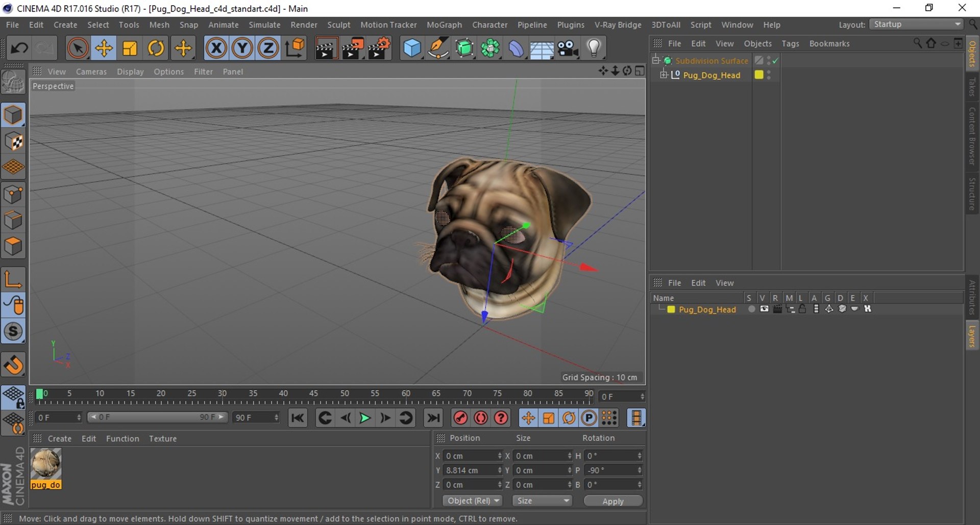Switch to the Attributes side tab
Image resolution: width=980 pixels, height=525 pixels.
point(972,296)
